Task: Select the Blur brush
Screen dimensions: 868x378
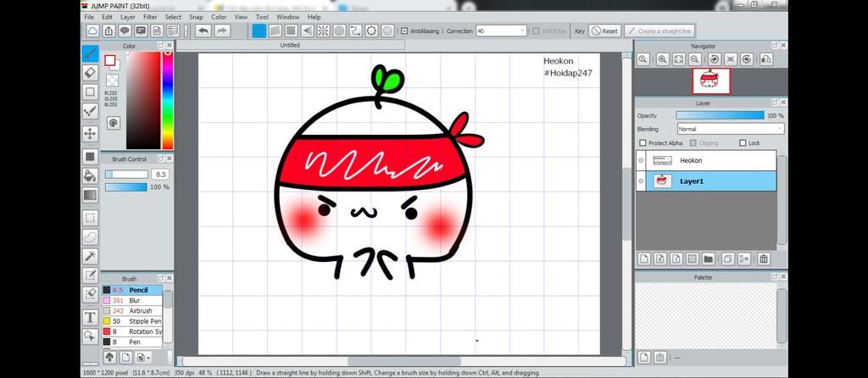Action: click(x=132, y=301)
